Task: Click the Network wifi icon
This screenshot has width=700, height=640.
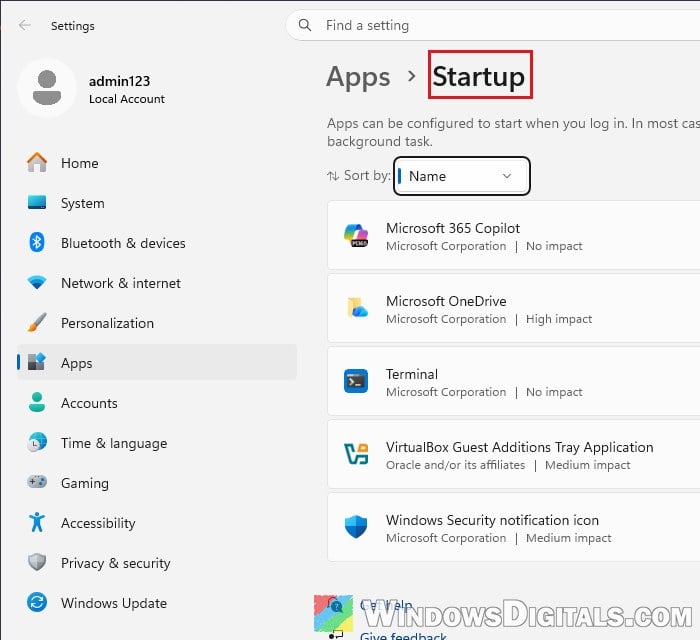Action: (x=37, y=282)
